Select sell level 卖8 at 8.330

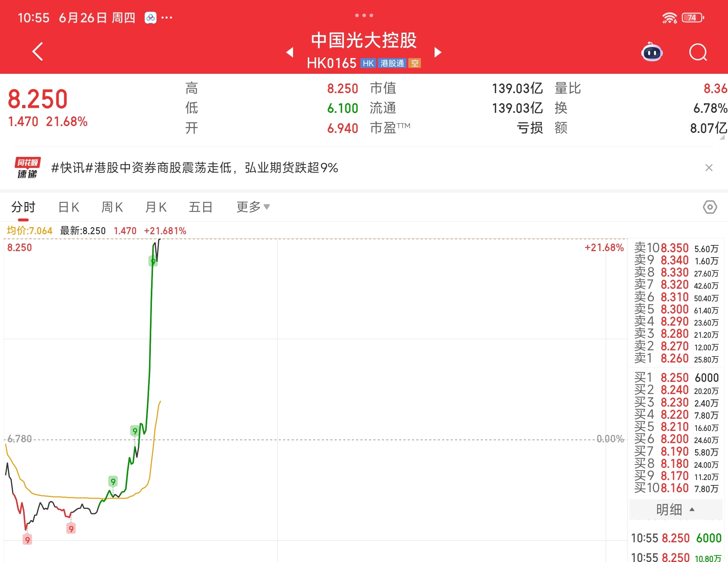point(676,272)
